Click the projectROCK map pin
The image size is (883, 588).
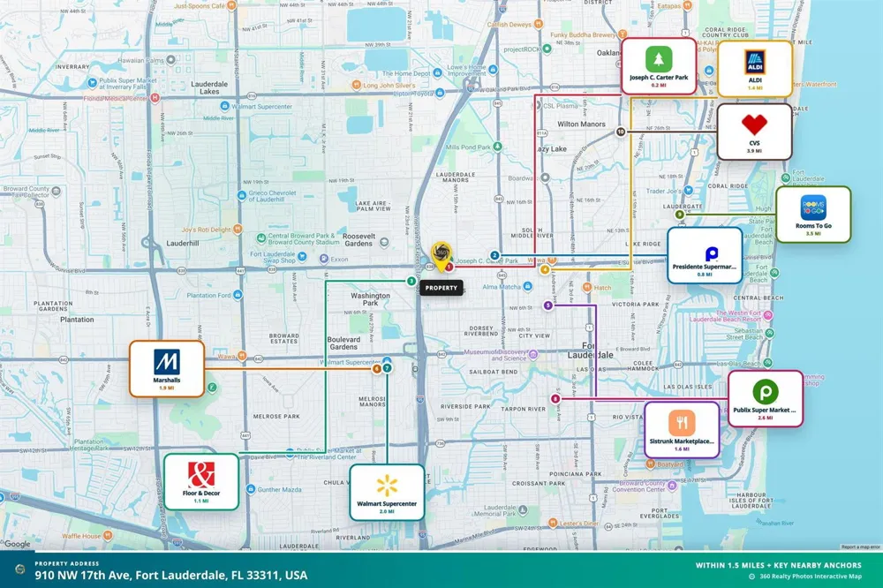tap(547, 49)
